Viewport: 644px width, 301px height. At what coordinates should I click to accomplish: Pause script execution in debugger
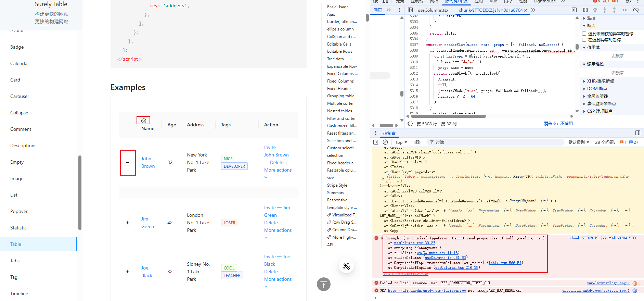coord(585,10)
